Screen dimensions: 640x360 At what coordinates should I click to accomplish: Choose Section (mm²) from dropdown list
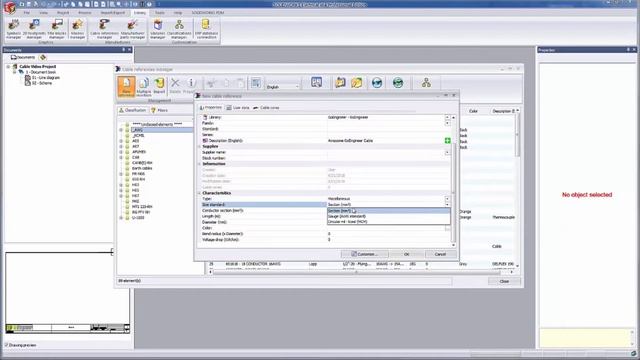pyautogui.click(x=389, y=211)
